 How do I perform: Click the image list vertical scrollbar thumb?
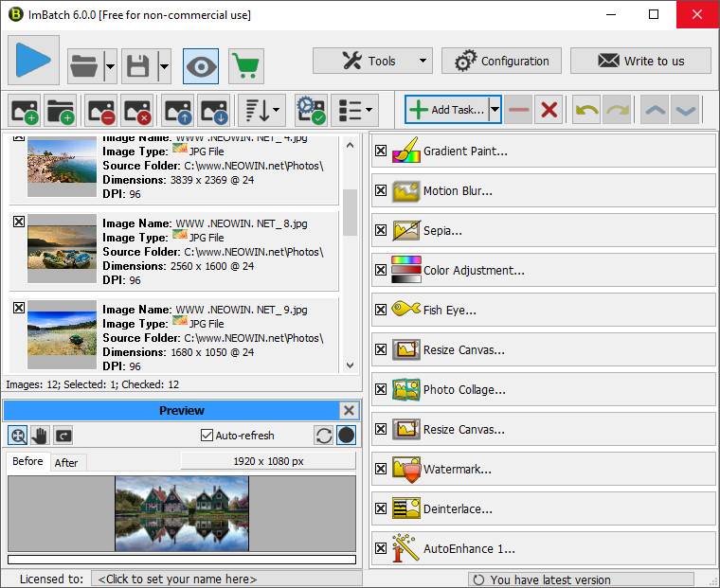pos(350,212)
